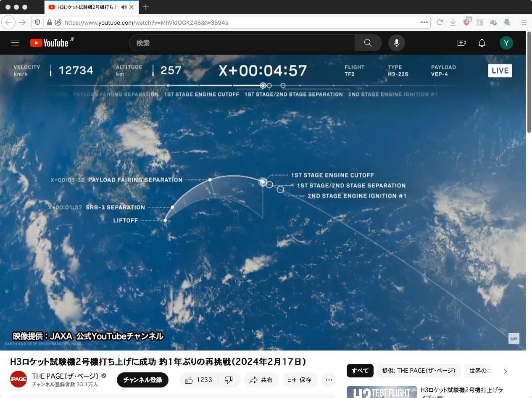The width and height of the screenshot is (532, 398).
Task: Open the padlock site information icon
Action: click(50, 22)
